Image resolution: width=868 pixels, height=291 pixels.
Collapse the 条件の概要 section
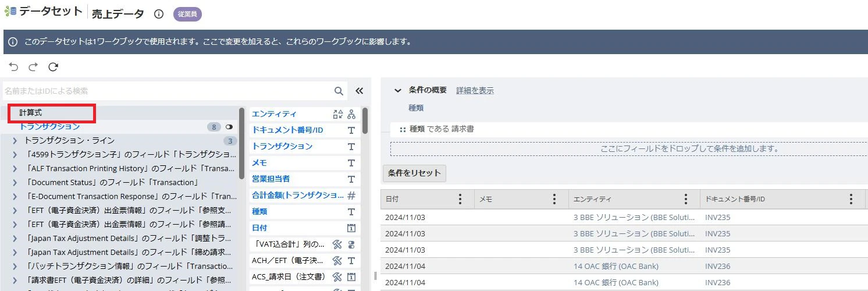click(398, 90)
